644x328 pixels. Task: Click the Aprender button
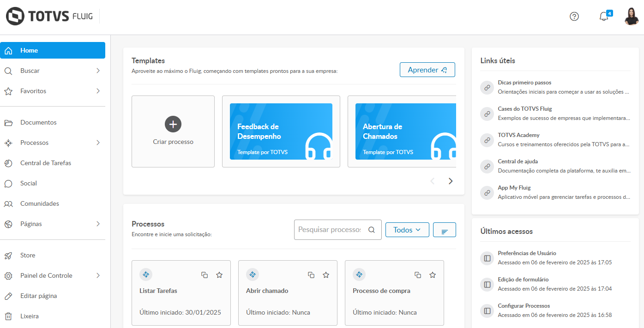coord(427,70)
